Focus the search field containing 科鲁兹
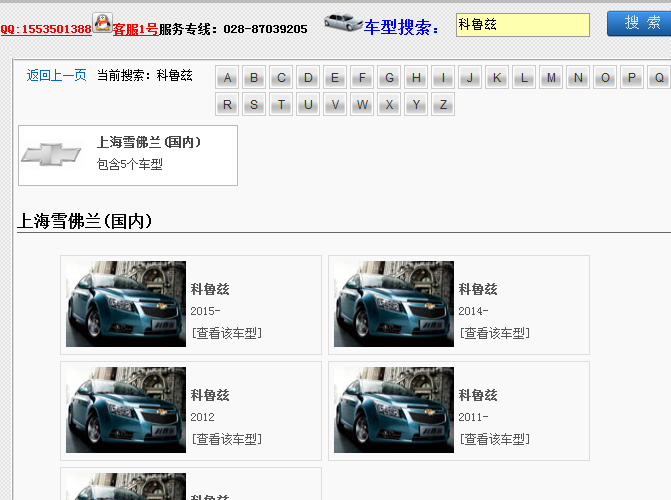Screen dimensions: 671x500 coord(523,25)
